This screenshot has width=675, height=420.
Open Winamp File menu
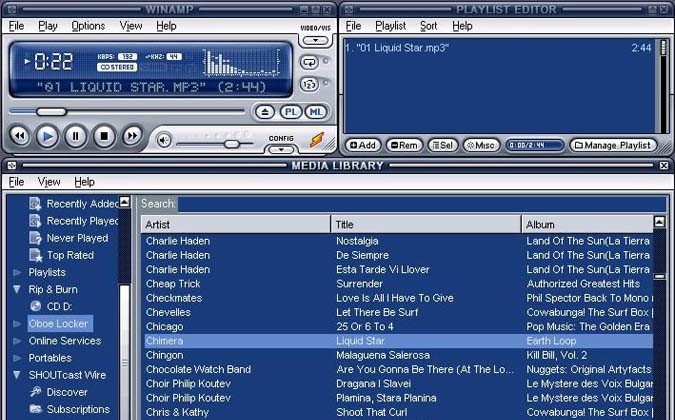[x=16, y=26]
